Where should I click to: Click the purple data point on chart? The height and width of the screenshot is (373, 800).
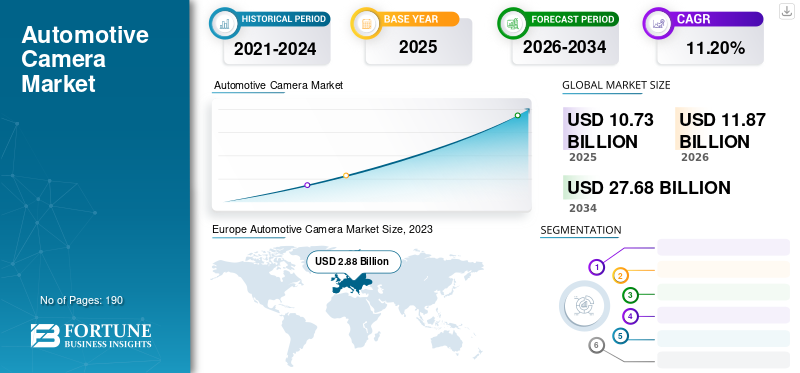point(307,185)
